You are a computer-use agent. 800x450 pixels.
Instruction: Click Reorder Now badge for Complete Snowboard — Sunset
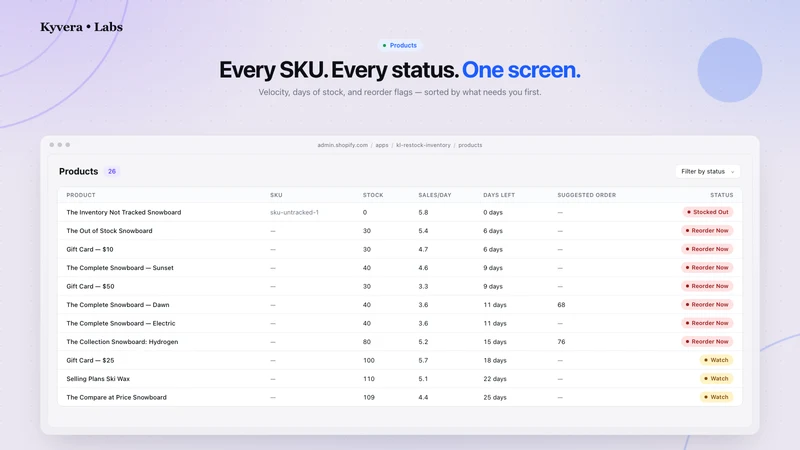point(707,268)
